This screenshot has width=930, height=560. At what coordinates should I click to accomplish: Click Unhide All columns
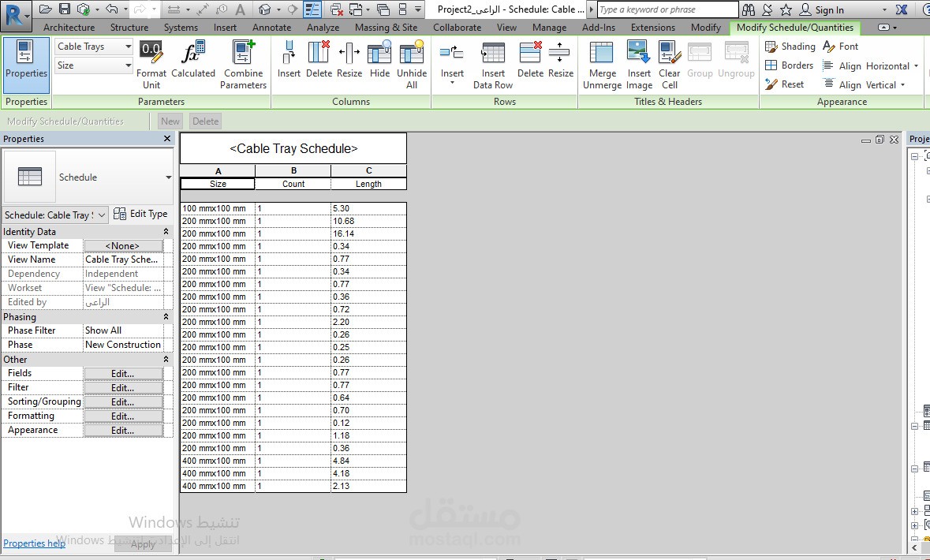(x=412, y=65)
